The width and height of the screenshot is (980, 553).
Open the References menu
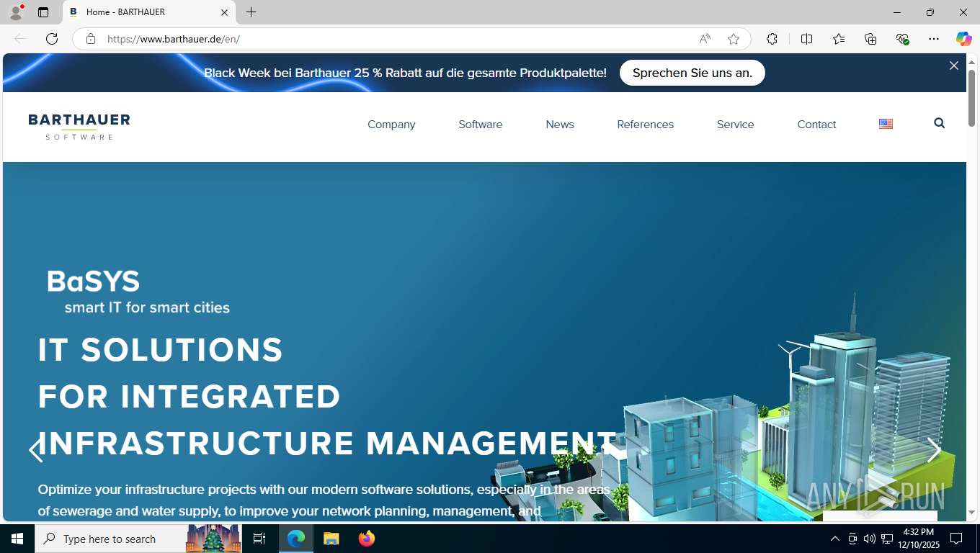pos(645,125)
